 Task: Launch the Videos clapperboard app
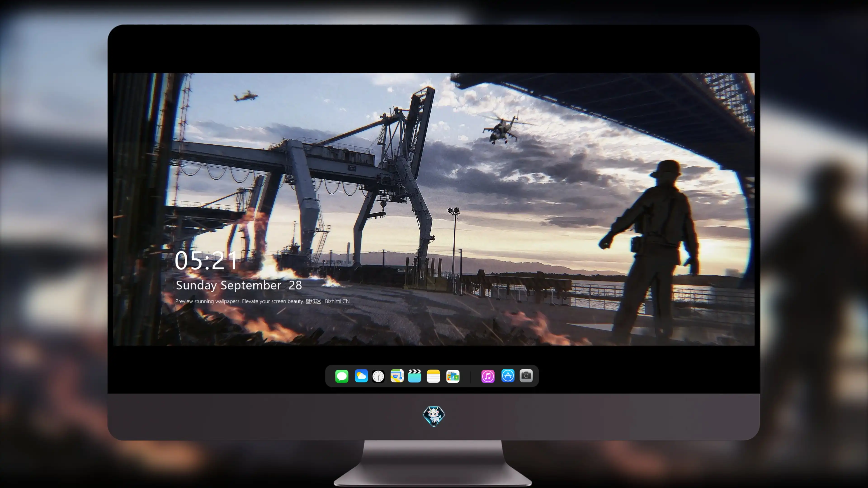[415, 376]
